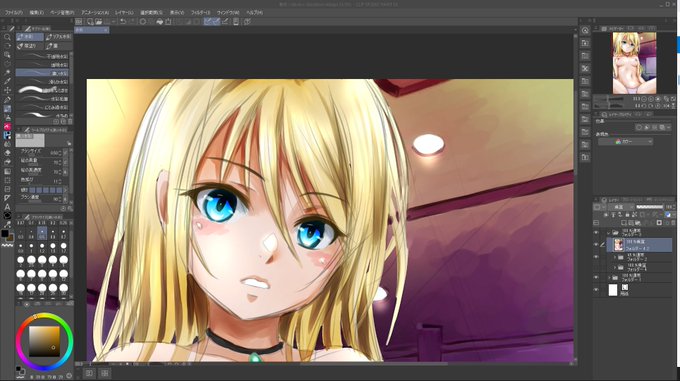Click the first effect icon in Layer Property
The height and width of the screenshot is (381, 680).
coord(639,127)
